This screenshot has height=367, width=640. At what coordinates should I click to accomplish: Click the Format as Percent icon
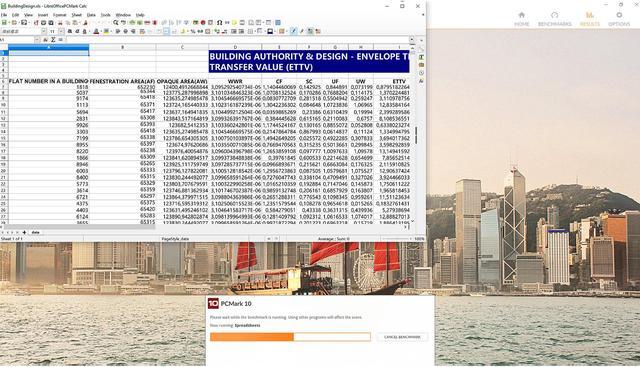193,31
